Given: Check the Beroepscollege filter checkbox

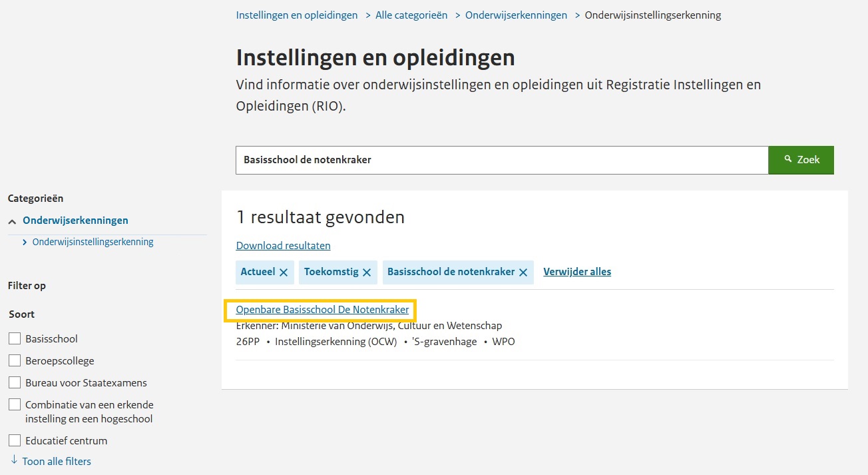Looking at the screenshot, I should click(x=15, y=360).
